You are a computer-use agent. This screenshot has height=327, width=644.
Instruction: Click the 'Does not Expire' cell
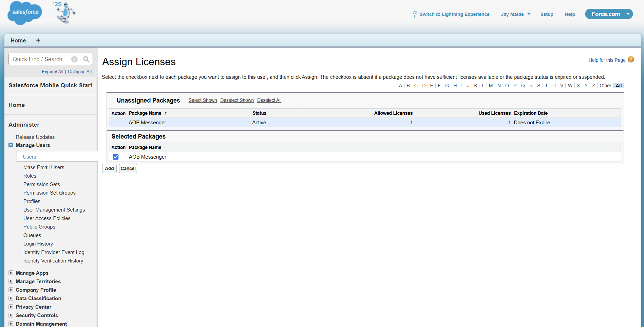532,123
